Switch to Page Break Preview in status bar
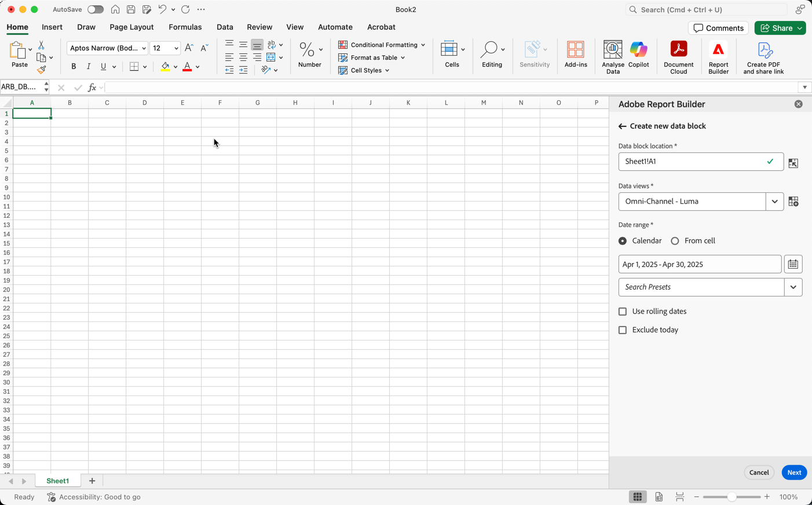The height and width of the screenshot is (505, 812). click(x=679, y=497)
